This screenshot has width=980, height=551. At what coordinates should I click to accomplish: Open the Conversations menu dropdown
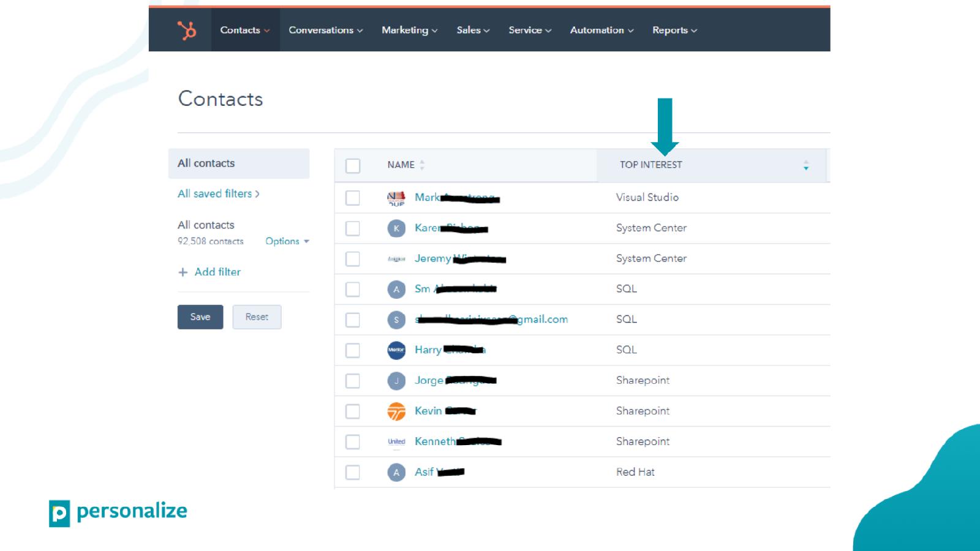[326, 30]
